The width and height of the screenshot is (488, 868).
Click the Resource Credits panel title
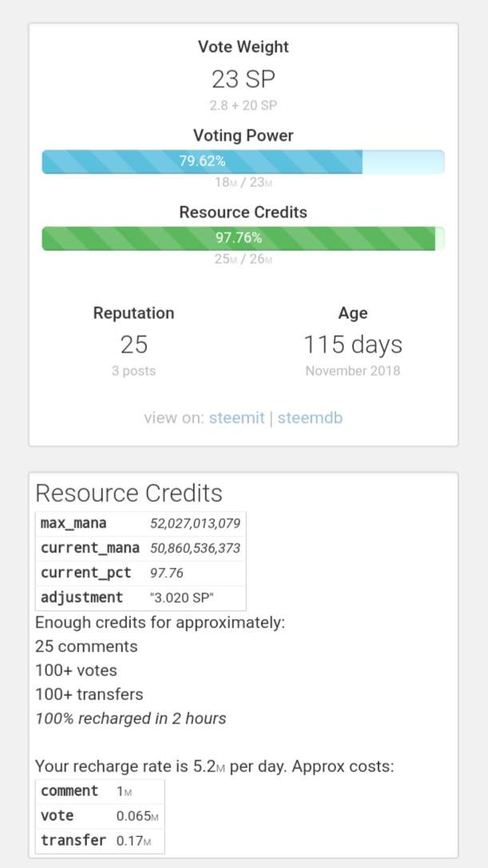[x=129, y=493]
